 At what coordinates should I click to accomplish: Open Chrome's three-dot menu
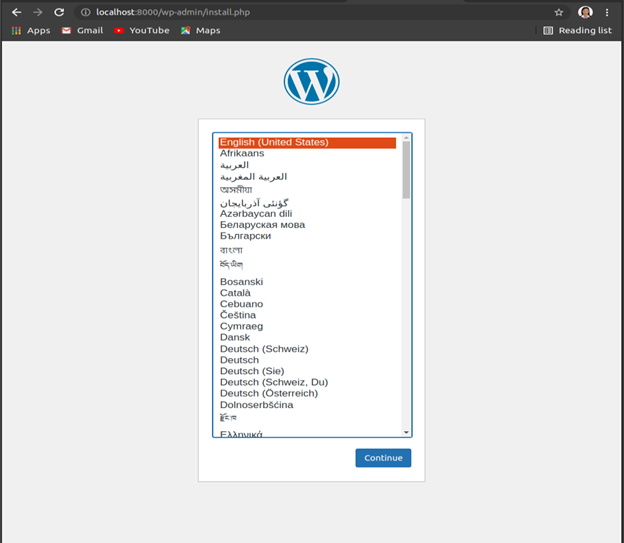point(607,12)
